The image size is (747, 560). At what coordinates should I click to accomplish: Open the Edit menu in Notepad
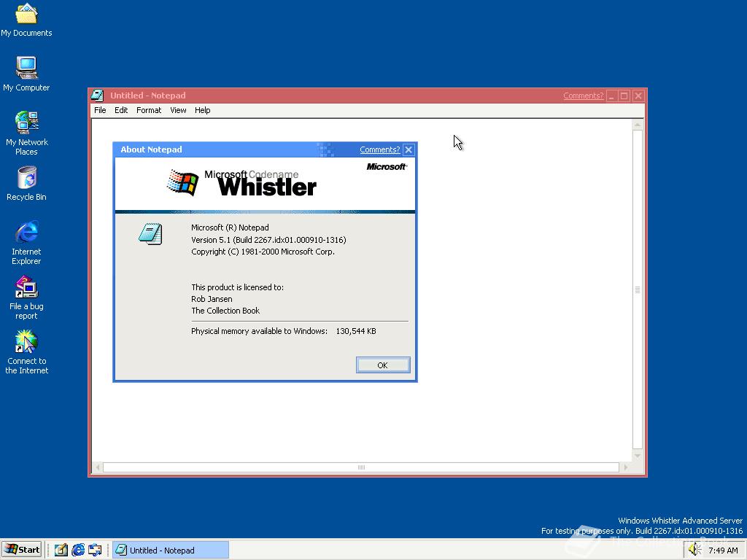[x=121, y=110]
